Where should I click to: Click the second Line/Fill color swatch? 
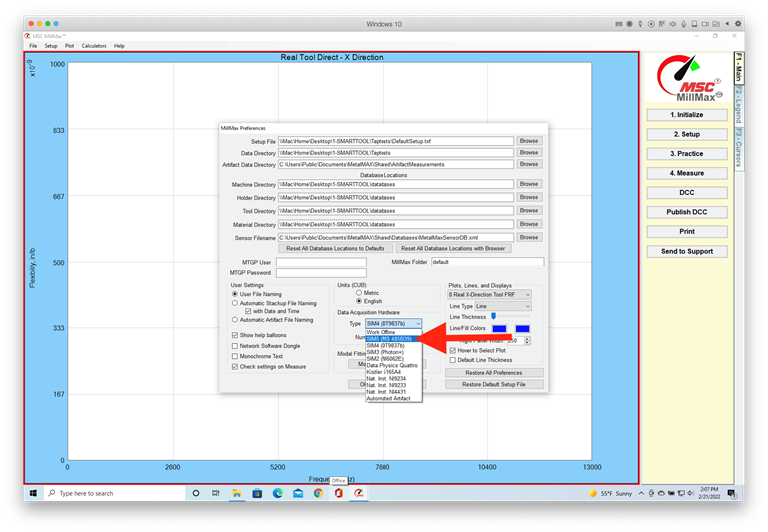pos(522,329)
